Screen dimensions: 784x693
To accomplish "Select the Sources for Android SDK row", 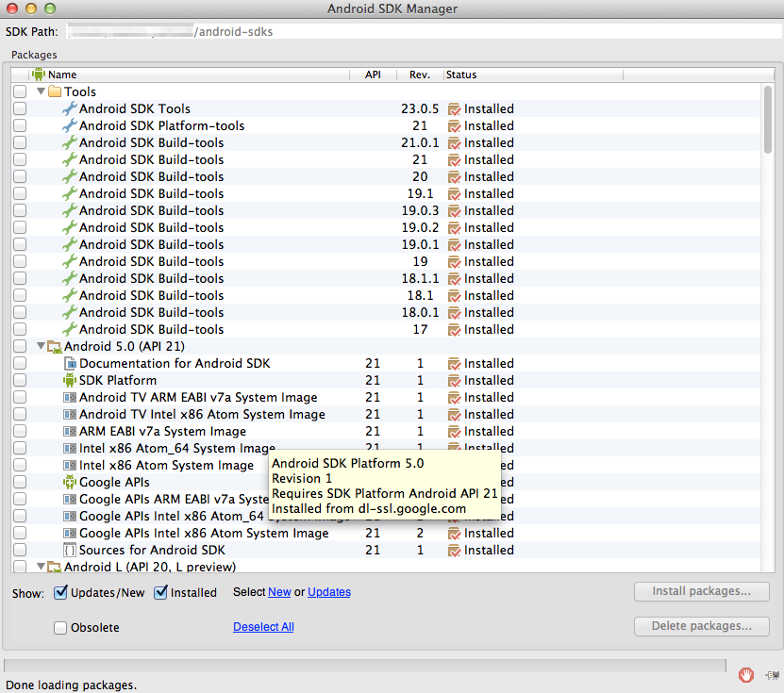I will pyautogui.click(x=386, y=550).
